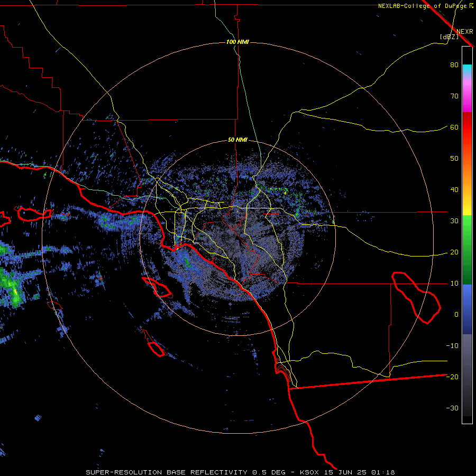Click the -20 value on the dBZ scale
This screenshot has width=476, height=476.
(x=452, y=377)
